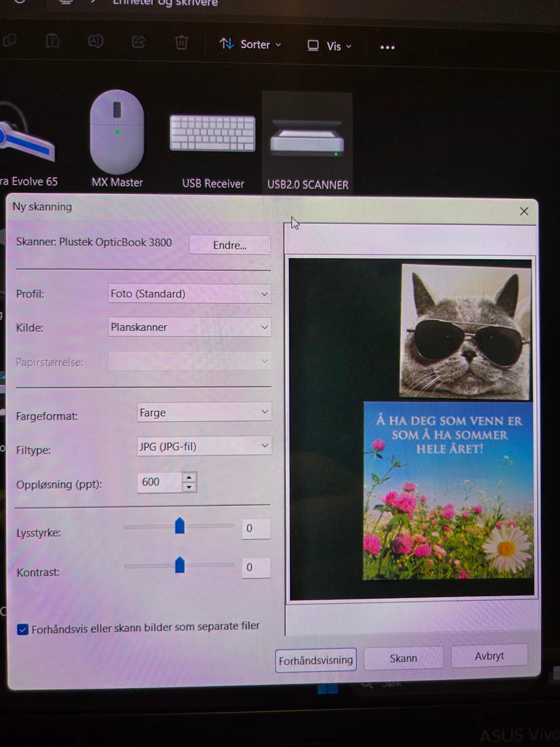The height and width of the screenshot is (747, 560).
Task: Click the cat with sunglasses preview image
Action: click(x=466, y=331)
